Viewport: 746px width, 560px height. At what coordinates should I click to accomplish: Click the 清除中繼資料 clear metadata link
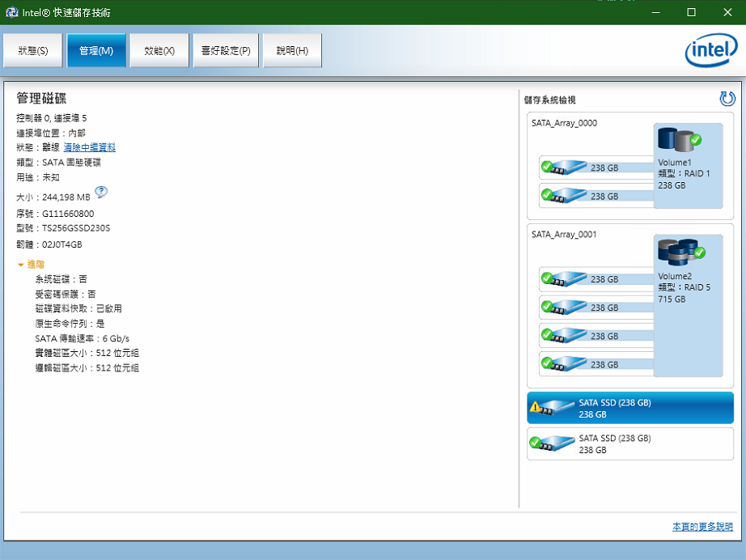[x=90, y=147]
